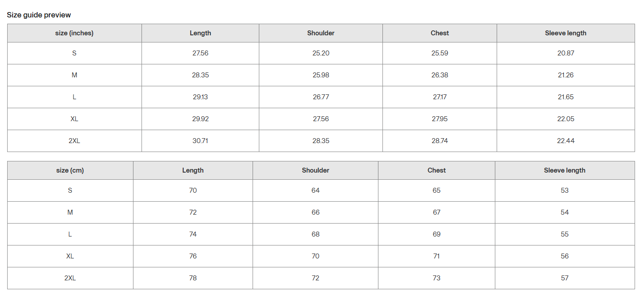Select the 21.65 sleeve length cell
Screen dimensions: 644x296
coord(566,97)
